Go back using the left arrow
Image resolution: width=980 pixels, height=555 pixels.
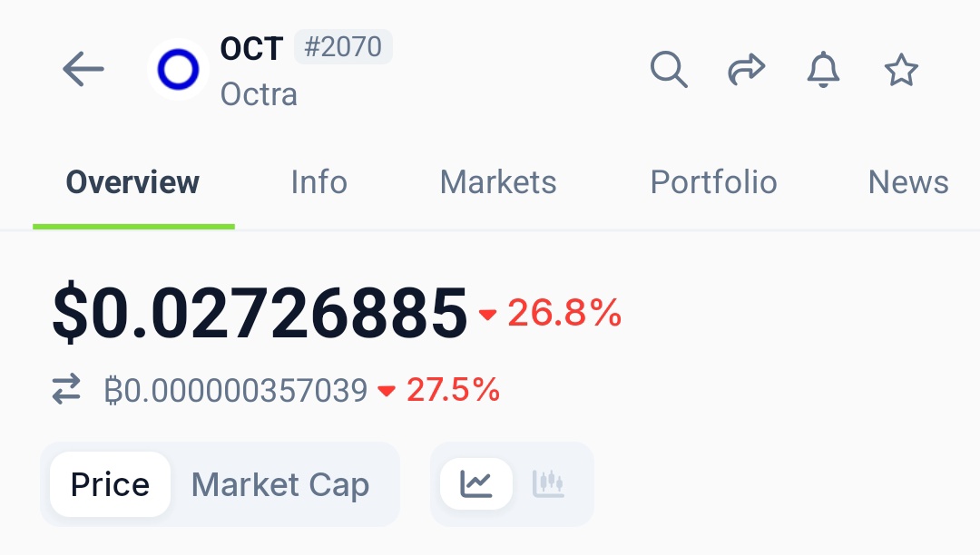[83, 70]
